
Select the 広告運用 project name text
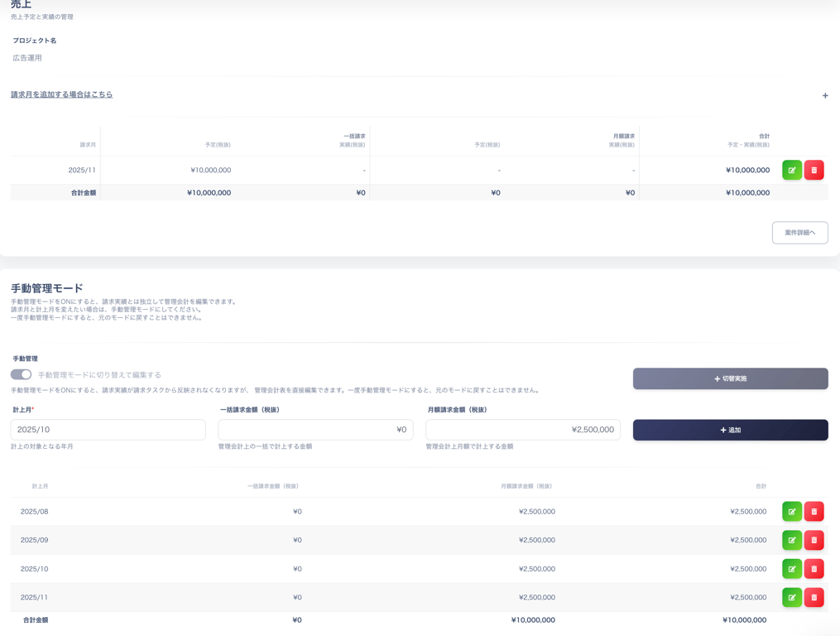click(x=27, y=58)
